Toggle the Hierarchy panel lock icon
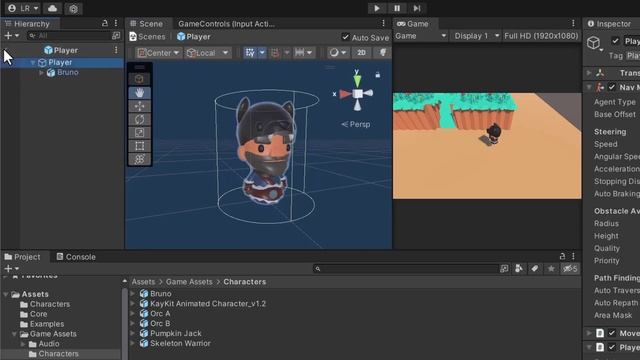 pyautogui.click(x=105, y=23)
